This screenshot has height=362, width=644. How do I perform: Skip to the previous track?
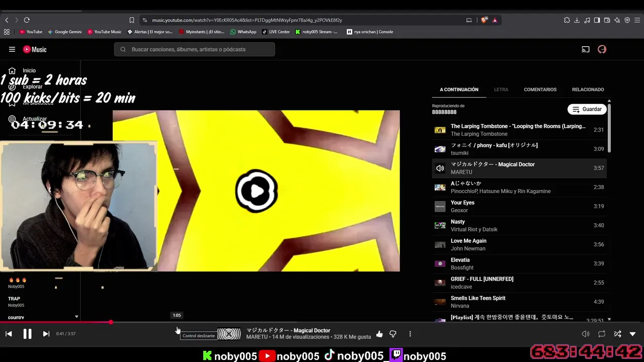[x=9, y=334]
